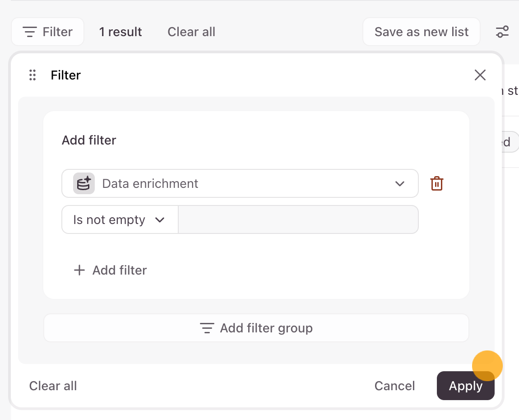The image size is (519, 420).
Task: Click the 'Add filter' text link
Action: coord(120,271)
